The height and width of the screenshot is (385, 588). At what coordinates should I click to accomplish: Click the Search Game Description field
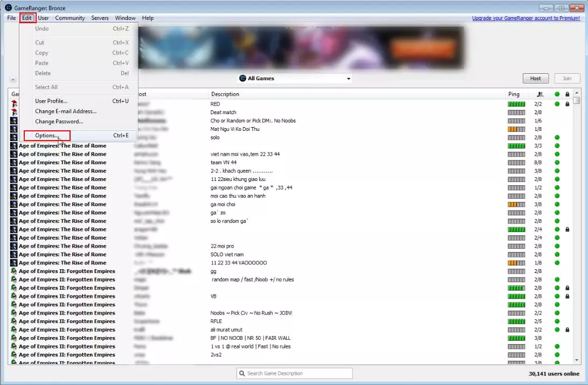click(294, 373)
